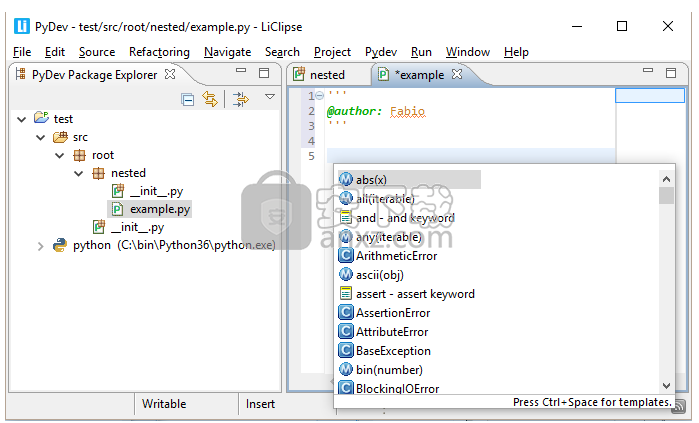This screenshot has width=699, height=423.
Task: Maximize the Package Explorer panel
Action: tap(264, 73)
